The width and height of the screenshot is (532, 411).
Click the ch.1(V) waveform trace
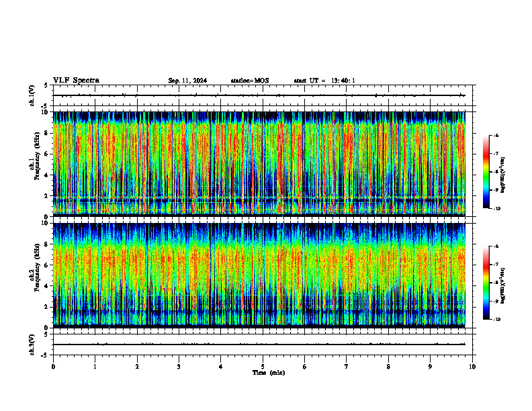[259, 95]
